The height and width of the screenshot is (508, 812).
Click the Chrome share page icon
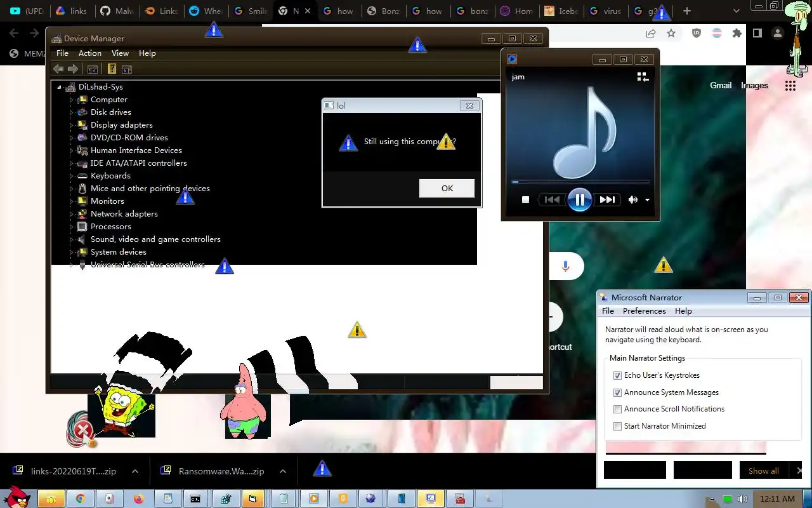[x=651, y=33]
